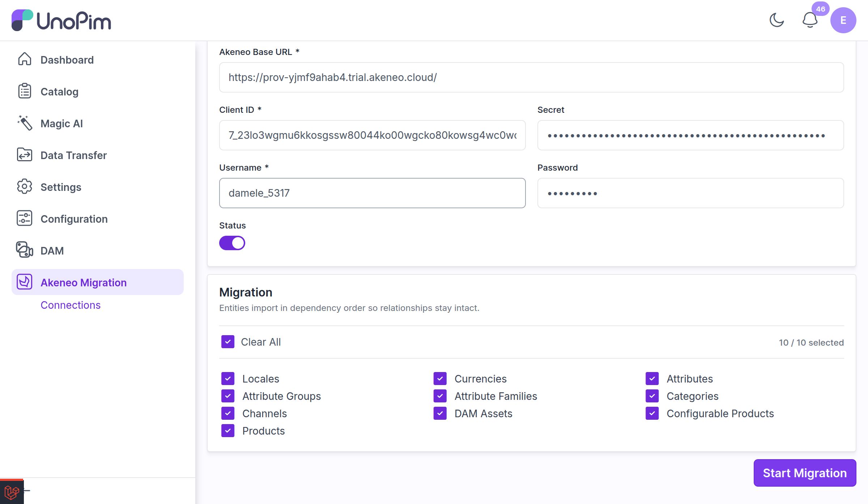Uncheck the Currencies checkbox
Viewport: 868px width, 504px height.
click(x=440, y=379)
